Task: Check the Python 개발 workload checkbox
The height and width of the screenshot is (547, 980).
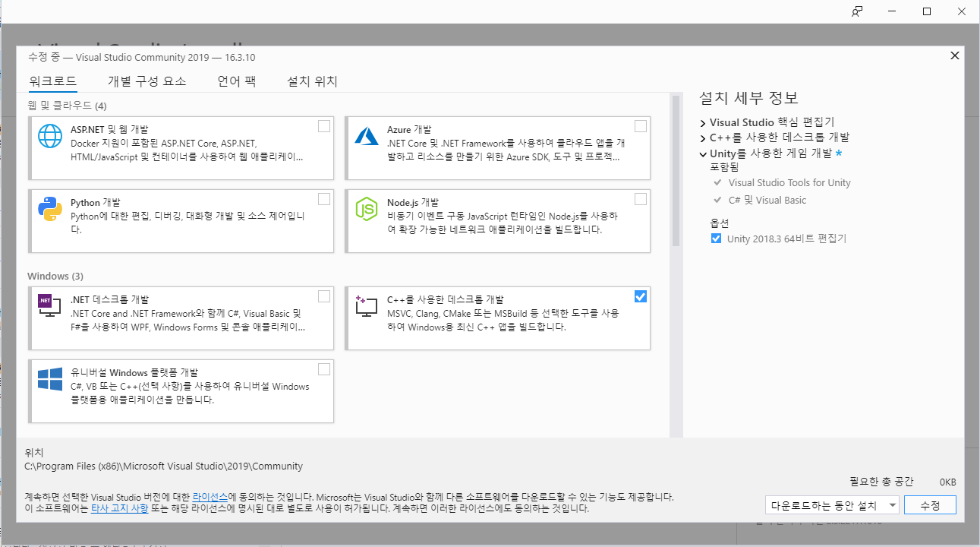Action: pyautogui.click(x=324, y=199)
